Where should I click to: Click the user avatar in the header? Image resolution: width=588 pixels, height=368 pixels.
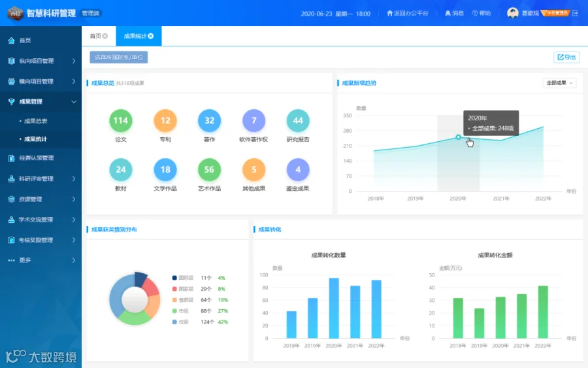click(513, 13)
